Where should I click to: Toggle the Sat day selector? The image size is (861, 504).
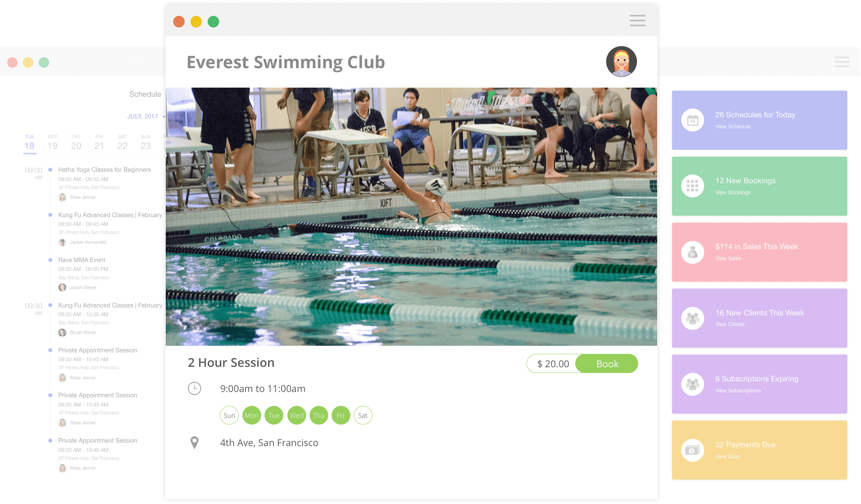coord(363,415)
